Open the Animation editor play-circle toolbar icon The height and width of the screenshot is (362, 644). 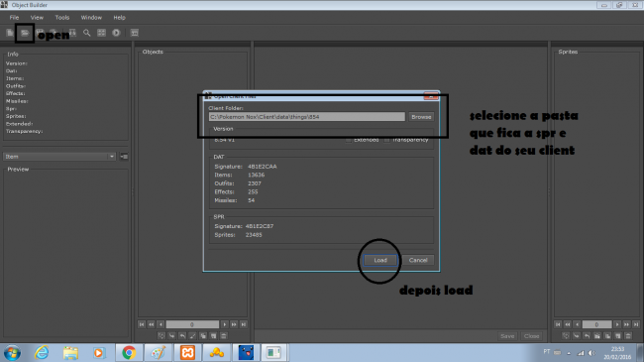click(x=116, y=33)
